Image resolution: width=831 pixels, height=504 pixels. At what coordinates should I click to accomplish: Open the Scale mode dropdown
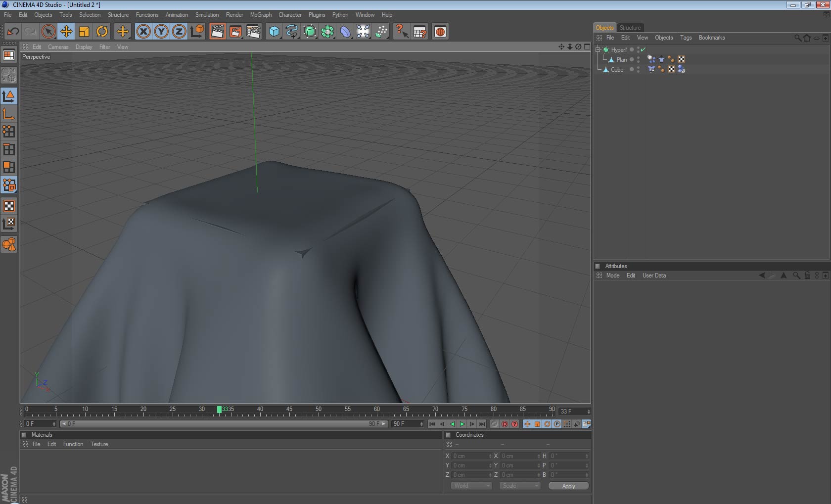coord(519,486)
